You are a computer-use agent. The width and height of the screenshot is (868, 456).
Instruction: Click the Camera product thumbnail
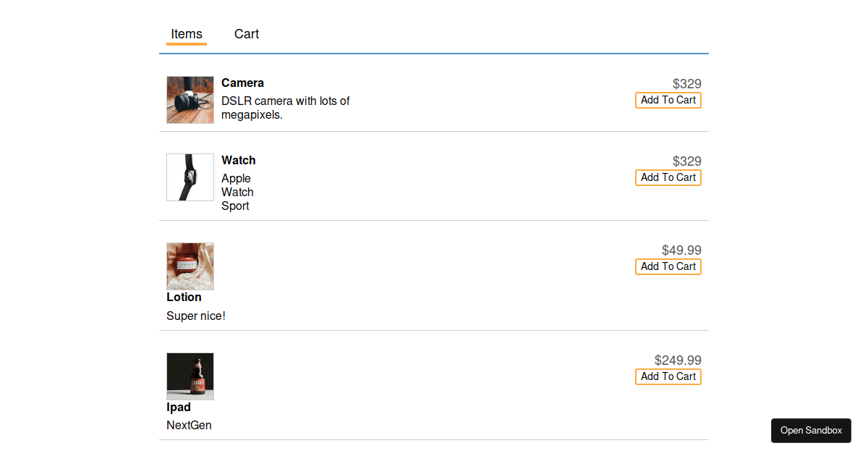pyautogui.click(x=190, y=99)
